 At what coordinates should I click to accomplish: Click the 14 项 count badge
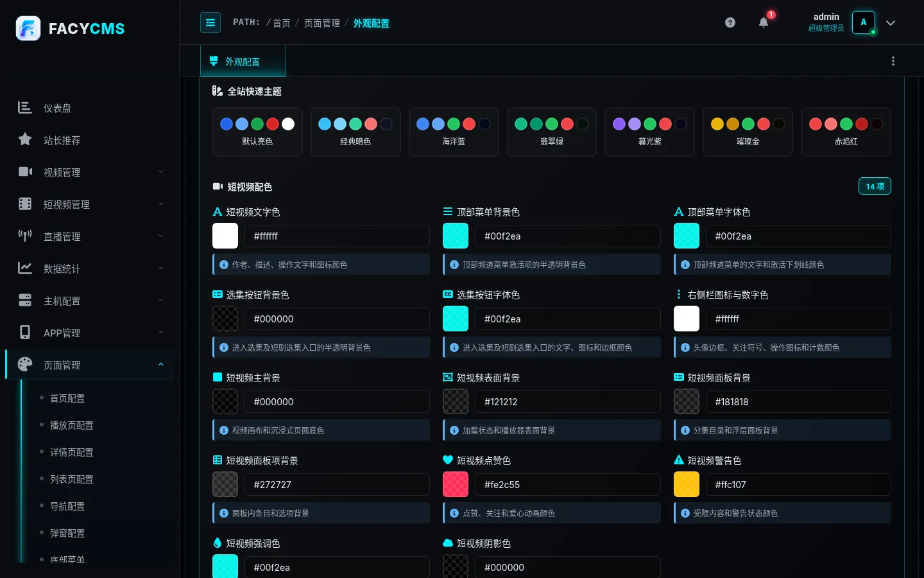(875, 186)
